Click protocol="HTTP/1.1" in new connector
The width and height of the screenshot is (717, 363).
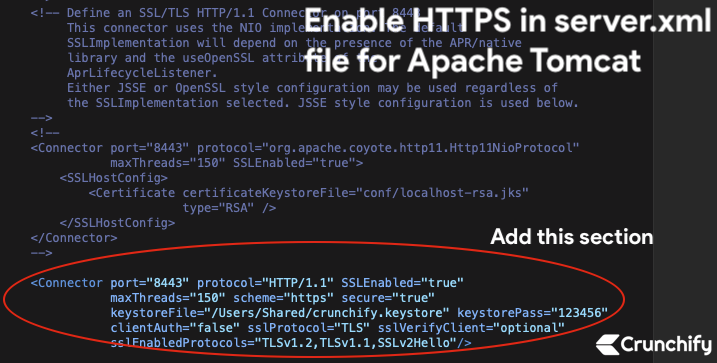pos(265,283)
